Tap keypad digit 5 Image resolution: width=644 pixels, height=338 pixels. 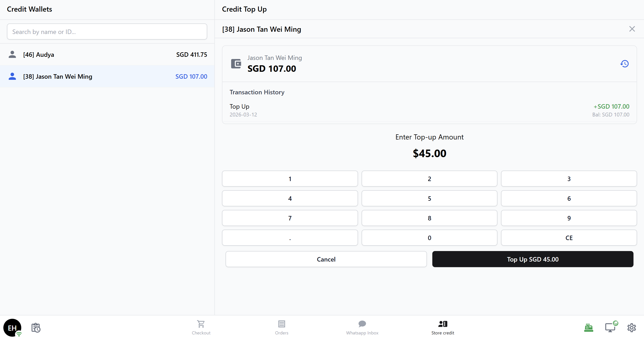(x=429, y=198)
